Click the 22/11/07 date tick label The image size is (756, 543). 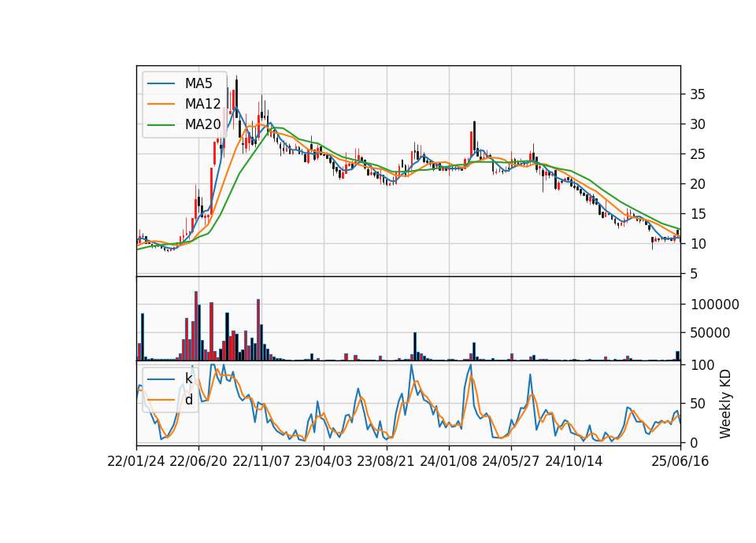click(x=261, y=461)
